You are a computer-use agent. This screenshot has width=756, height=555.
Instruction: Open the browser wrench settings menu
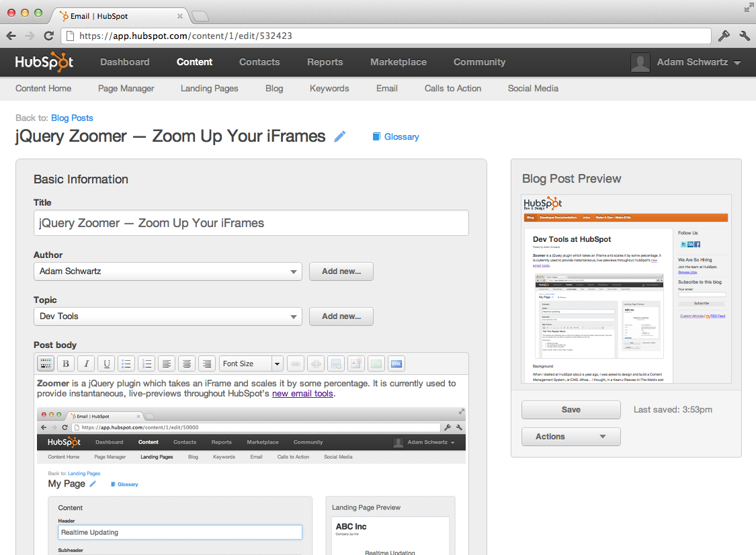click(x=745, y=36)
